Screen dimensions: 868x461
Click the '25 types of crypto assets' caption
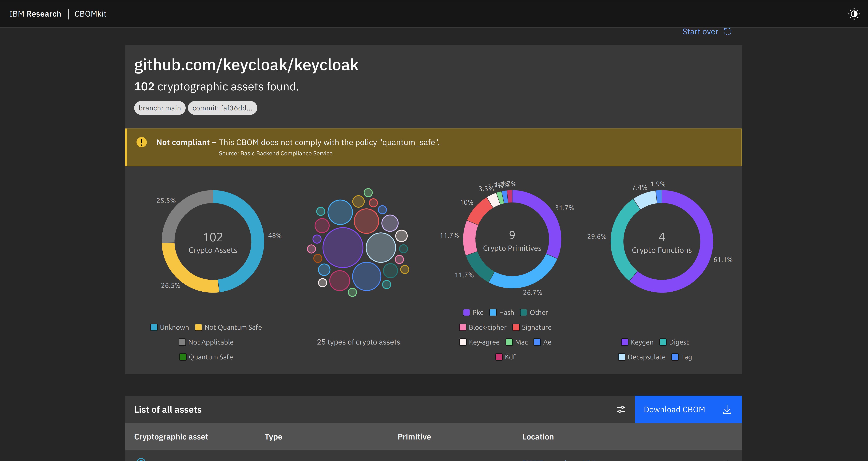coord(359,342)
